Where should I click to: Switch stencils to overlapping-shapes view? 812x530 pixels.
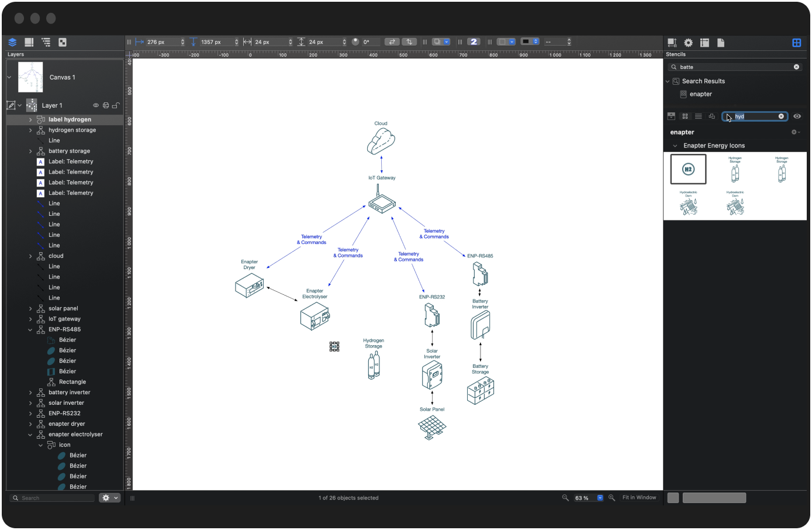(712, 116)
